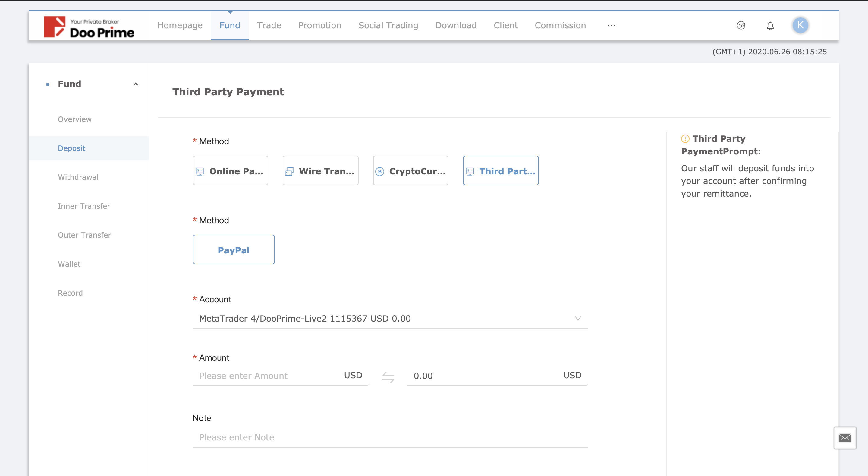The height and width of the screenshot is (476, 868).
Task: Click the Third Party Payment prompt warning icon
Action: coord(685,139)
